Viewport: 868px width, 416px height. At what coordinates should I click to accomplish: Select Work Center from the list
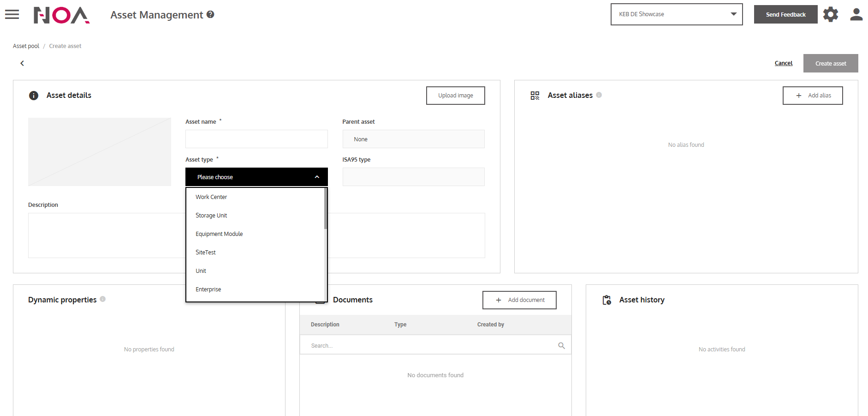tap(211, 197)
